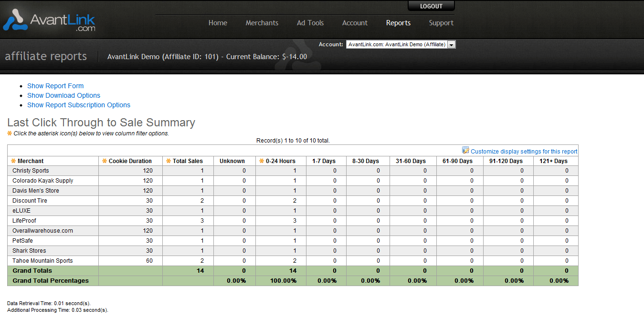The width and height of the screenshot is (644, 318).
Task: Click the eLUXE merchant name
Action: 21,211
